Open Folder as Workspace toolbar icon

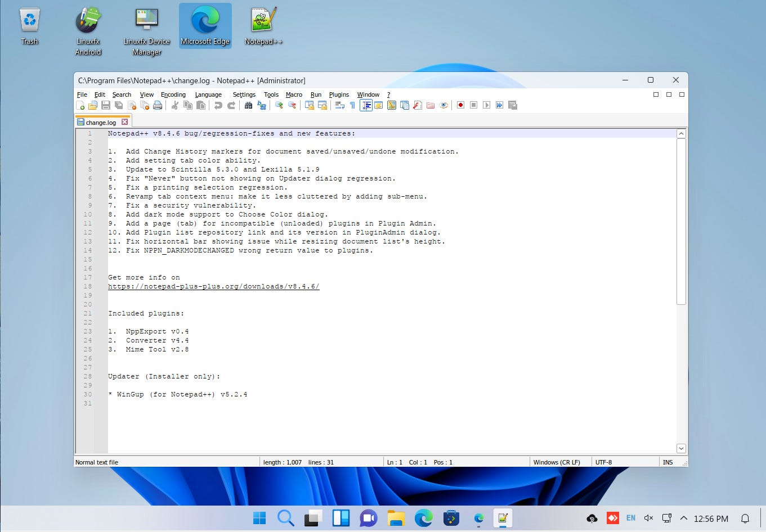pyautogui.click(x=431, y=105)
